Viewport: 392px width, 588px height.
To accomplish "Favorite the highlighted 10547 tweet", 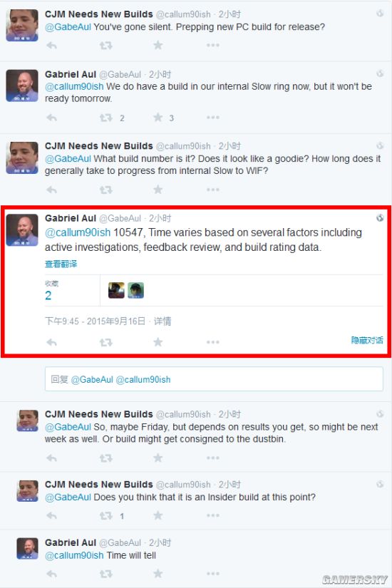I will pyautogui.click(x=158, y=342).
